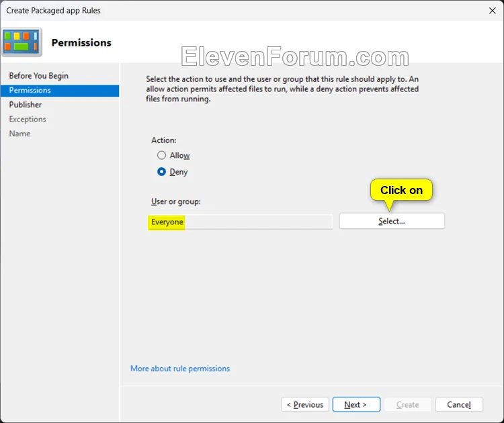The width and height of the screenshot is (504, 423).
Task: Click the AppLocker wizard icon in header
Action: [22, 42]
